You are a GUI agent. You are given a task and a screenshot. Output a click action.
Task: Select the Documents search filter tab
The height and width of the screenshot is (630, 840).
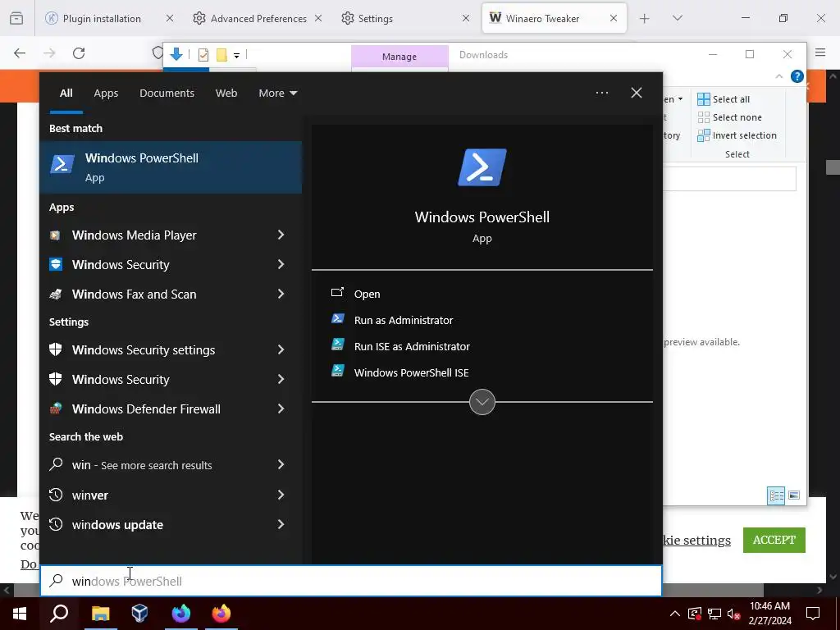click(x=167, y=93)
